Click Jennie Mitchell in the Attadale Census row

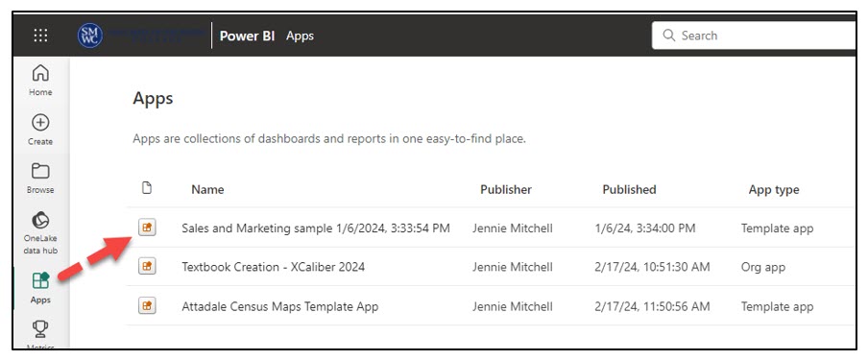[x=513, y=306]
